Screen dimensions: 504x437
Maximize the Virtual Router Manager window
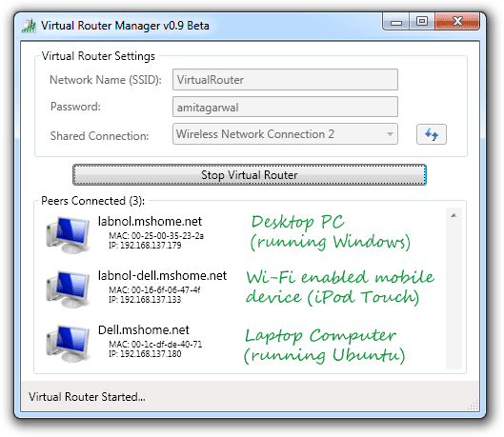pos(422,22)
